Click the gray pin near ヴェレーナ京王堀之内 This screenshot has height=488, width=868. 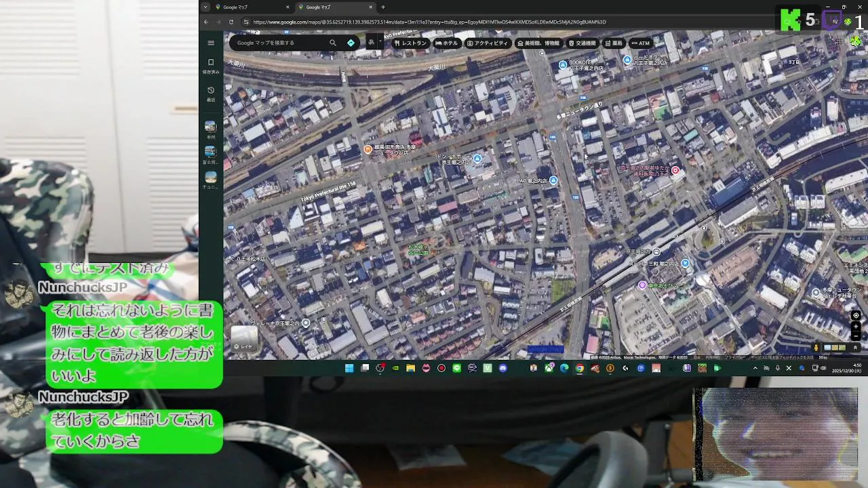click(306, 323)
